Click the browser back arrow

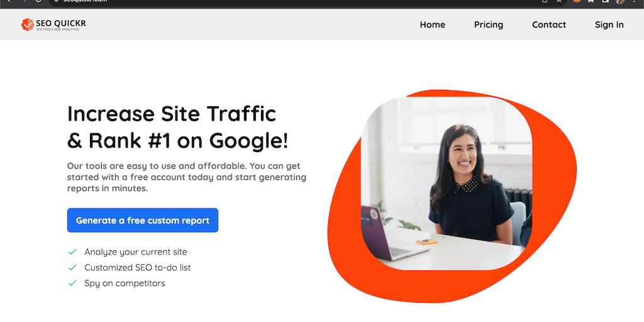[x=10, y=1]
